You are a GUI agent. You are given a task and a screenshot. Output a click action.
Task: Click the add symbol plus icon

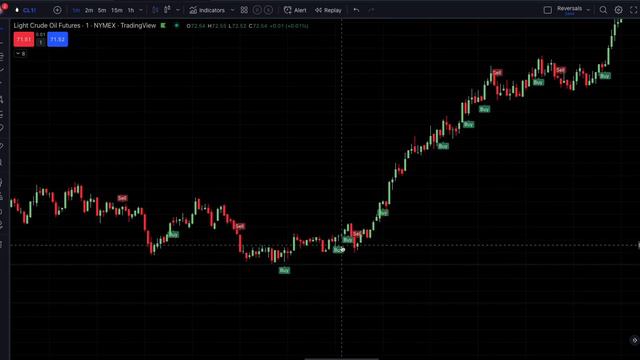pyautogui.click(x=57, y=10)
